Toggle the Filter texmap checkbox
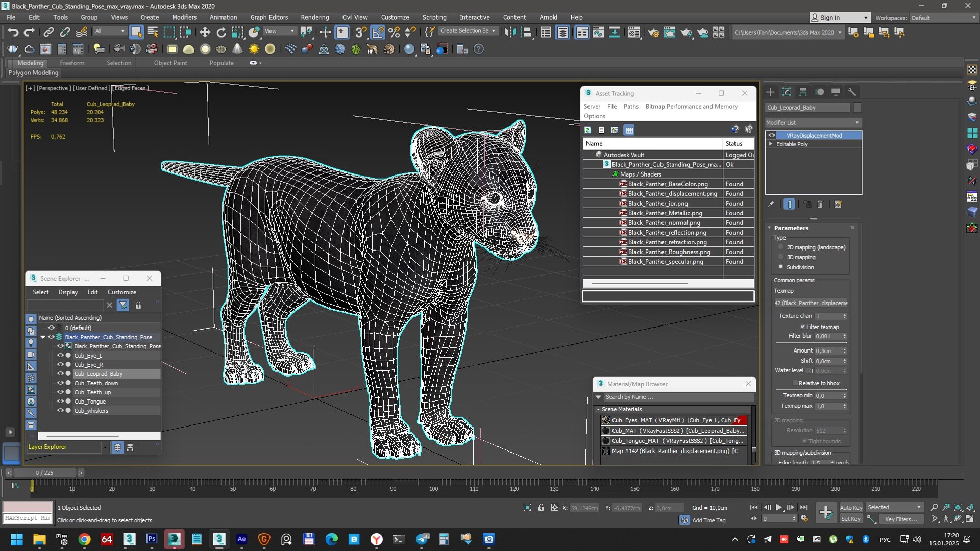Image resolution: width=980 pixels, height=551 pixels. [803, 327]
